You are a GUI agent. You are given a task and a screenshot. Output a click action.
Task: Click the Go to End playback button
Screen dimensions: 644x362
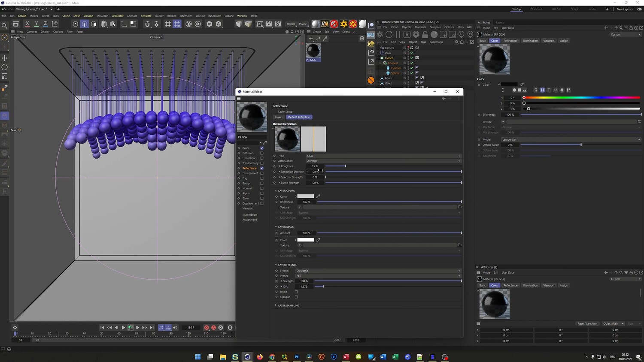[152, 328]
